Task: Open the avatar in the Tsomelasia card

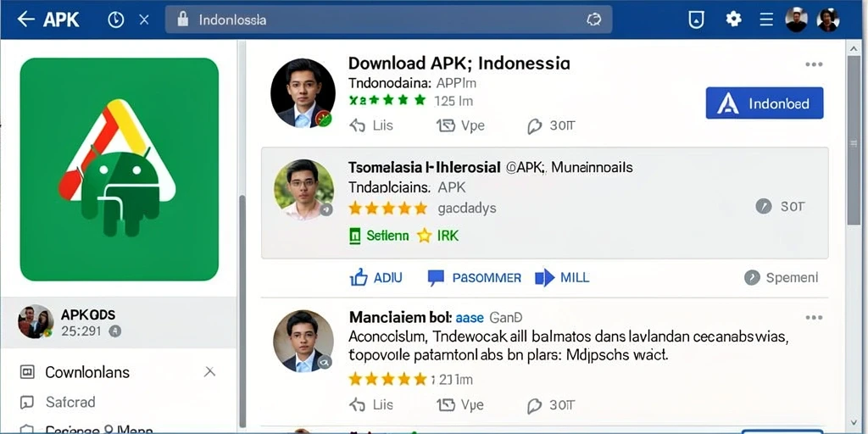Action: (303, 190)
